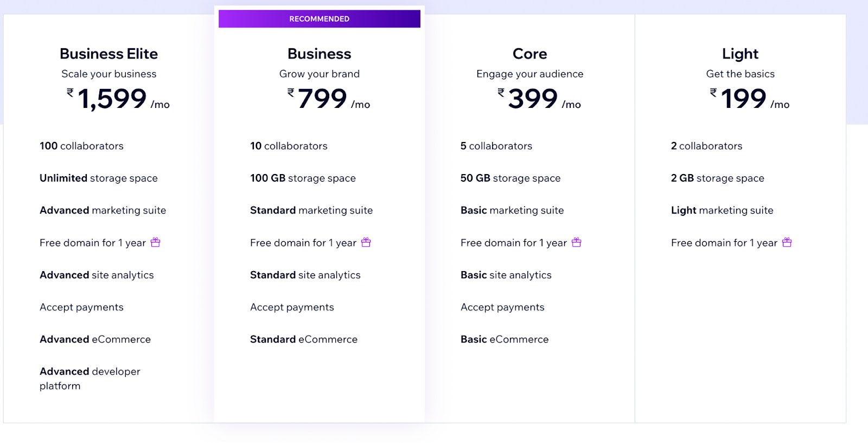Click the ₹799 /mo price
The width and height of the screenshot is (868, 443).
click(329, 99)
